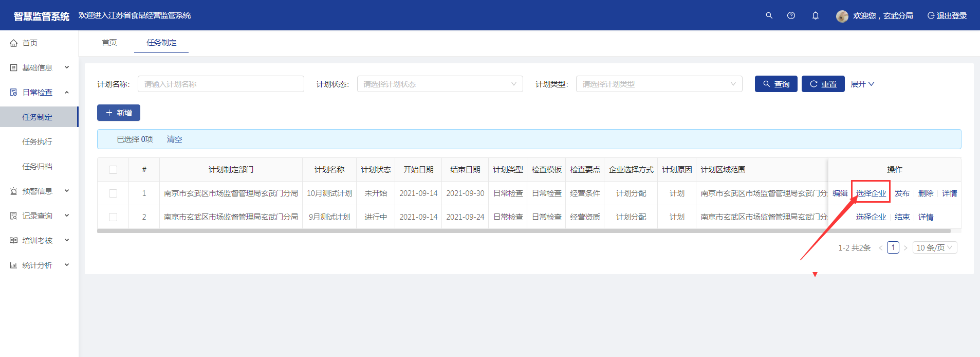The height and width of the screenshot is (357, 980).
Task: Open the help question mark icon
Action: (791, 15)
